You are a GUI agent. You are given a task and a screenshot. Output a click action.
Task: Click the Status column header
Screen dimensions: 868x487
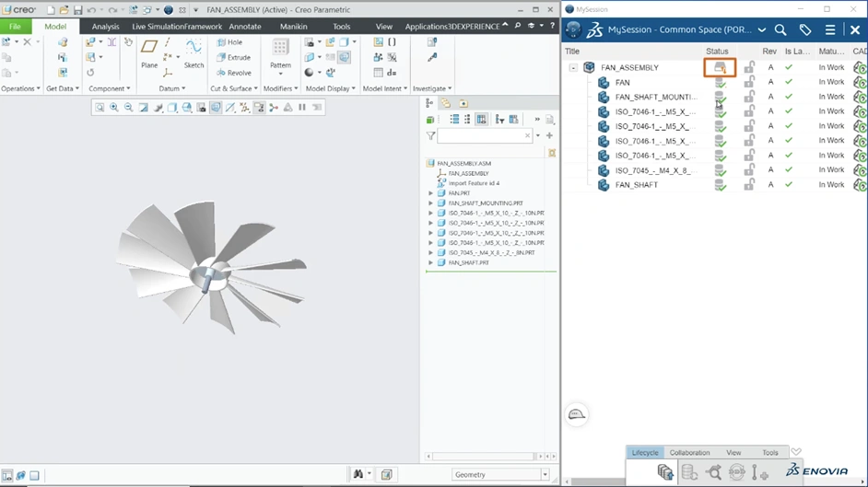coord(717,51)
